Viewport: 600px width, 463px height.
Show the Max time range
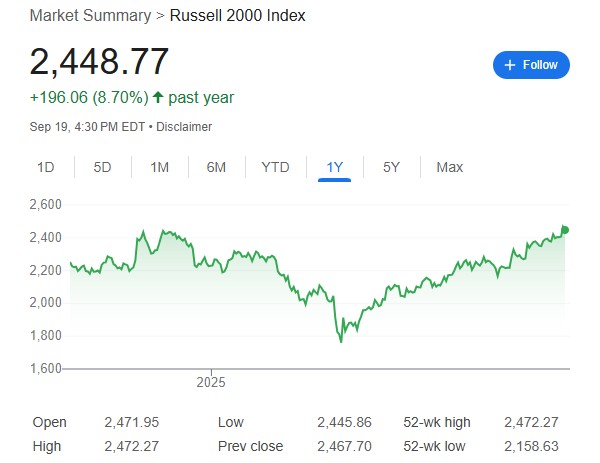tap(450, 167)
